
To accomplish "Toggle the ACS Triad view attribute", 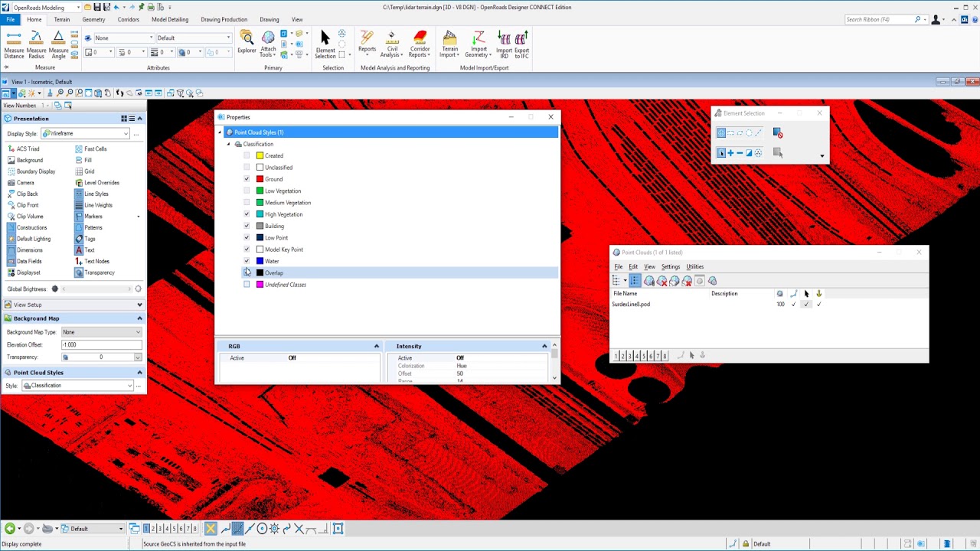I will [x=23, y=149].
